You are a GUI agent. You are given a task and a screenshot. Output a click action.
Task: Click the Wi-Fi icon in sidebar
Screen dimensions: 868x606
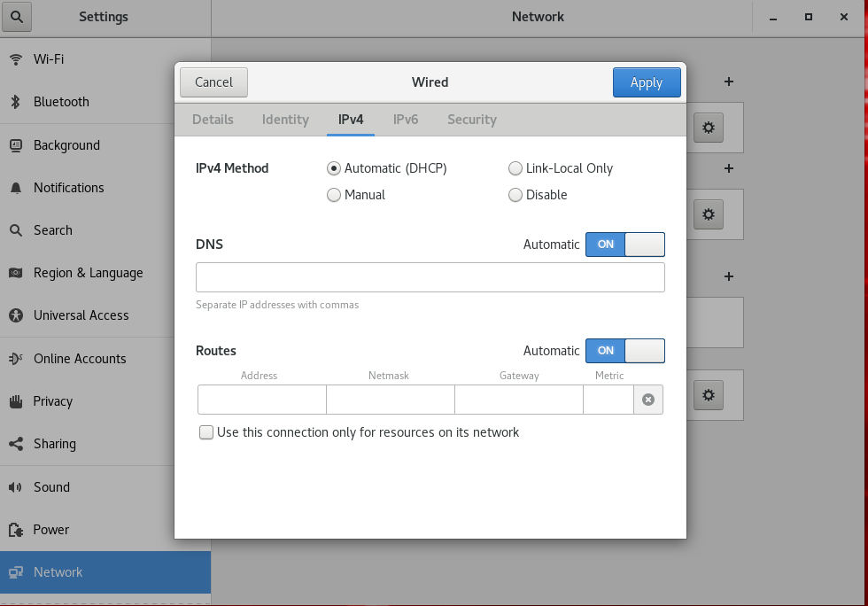[16, 59]
